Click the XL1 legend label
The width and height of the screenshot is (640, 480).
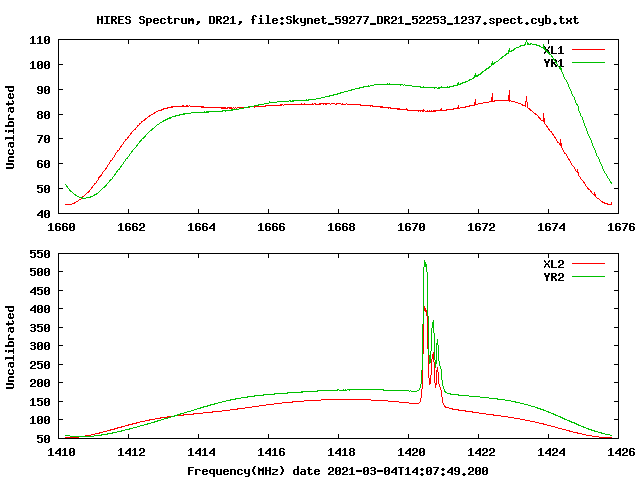pyautogui.click(x=553, y=50)
